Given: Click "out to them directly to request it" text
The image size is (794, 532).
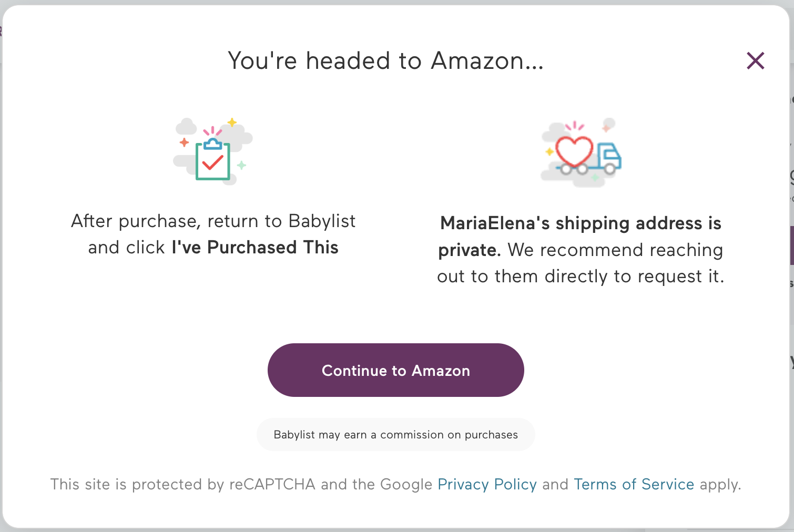Looking at the screenshot, I should 581,277.
